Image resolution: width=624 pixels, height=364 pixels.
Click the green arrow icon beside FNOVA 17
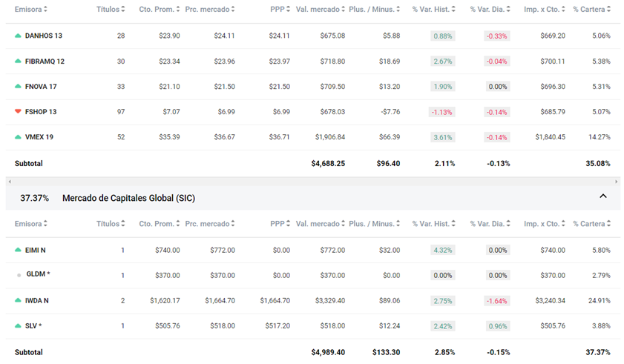[18, 87]
